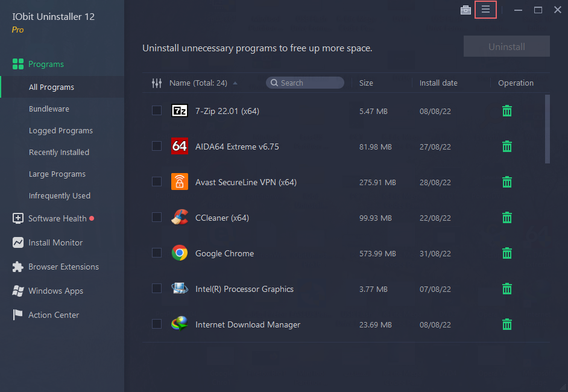Select the Google Chrome program name
Screen dimensions: 568x392
point(224,253)
